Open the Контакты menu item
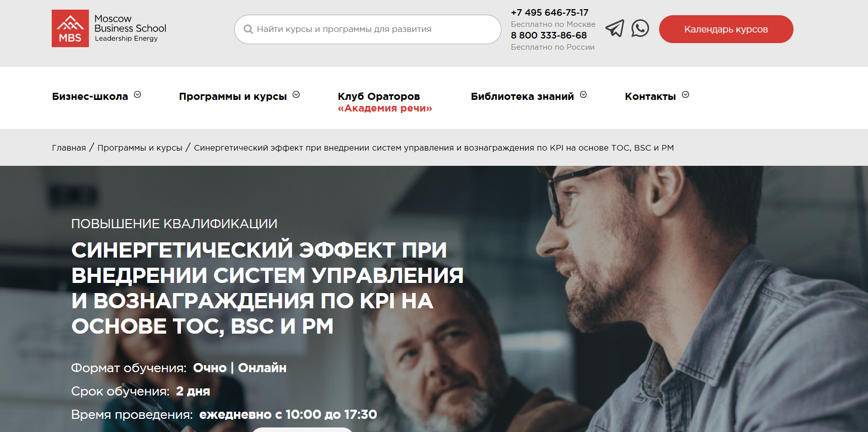The image size is (868, 432). click(650, 96)
